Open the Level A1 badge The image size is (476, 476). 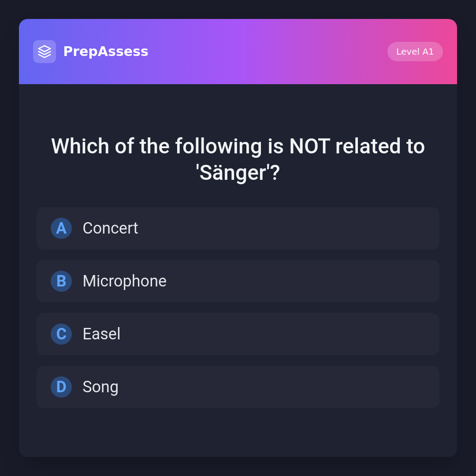[x=415, y=52]
